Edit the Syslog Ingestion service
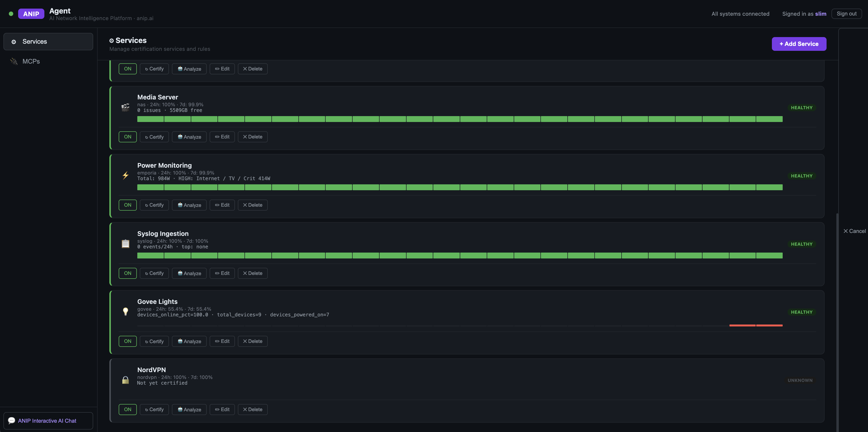Screen dimensions: 868x432 click(x=222, y=273)
